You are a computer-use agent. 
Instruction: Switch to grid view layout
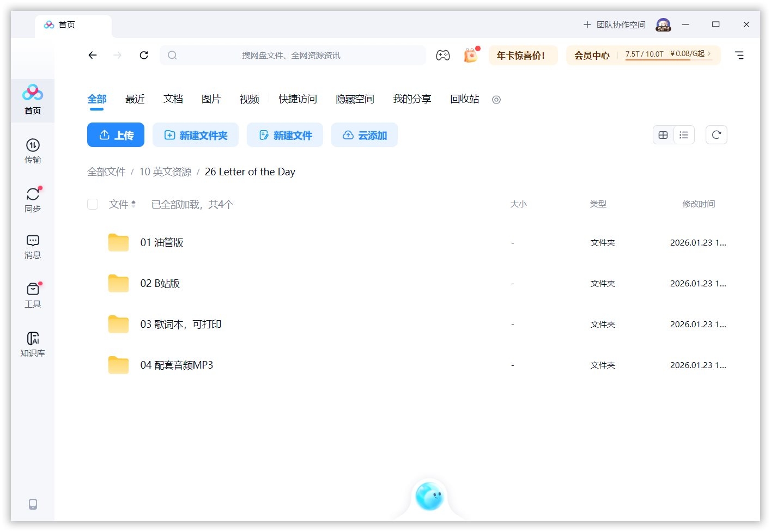(x=663, y=134)
